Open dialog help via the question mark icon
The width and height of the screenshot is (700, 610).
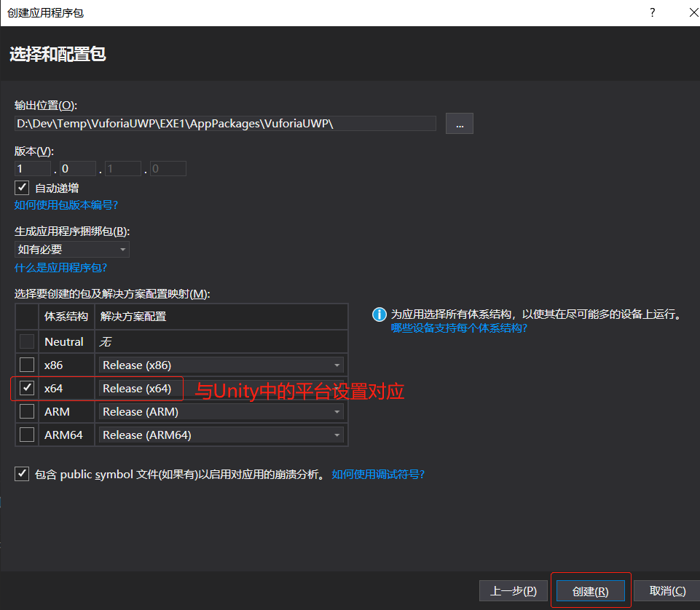(652, 12)
